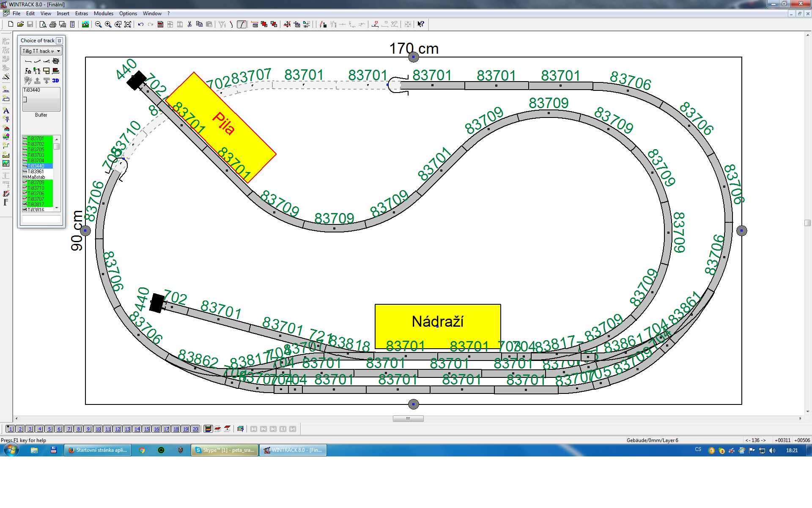Click the context help arrow icon
This screenshot has height=508, width=812.
(420, 25)
